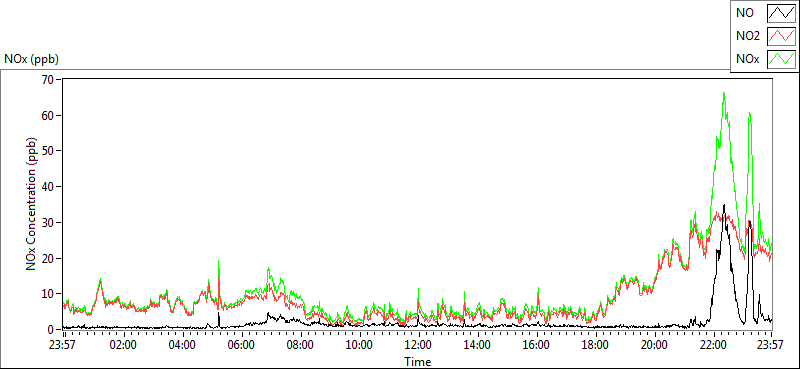Click the tallest green NOx peak near 22:00
Viewport: 800px width, 369px height.
point(723,94)
